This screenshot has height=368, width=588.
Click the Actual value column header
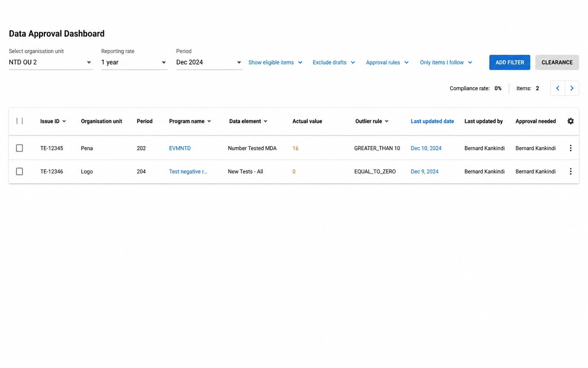point(307,121)
